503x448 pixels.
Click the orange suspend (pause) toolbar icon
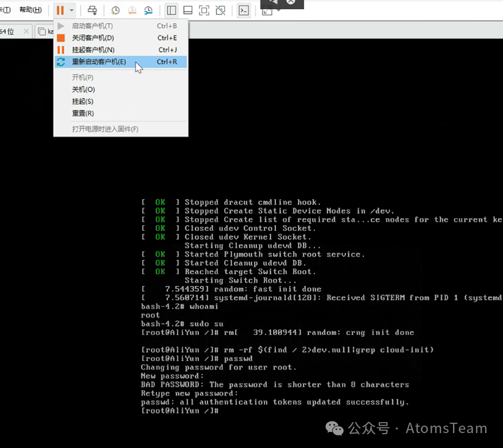(60, 10)
